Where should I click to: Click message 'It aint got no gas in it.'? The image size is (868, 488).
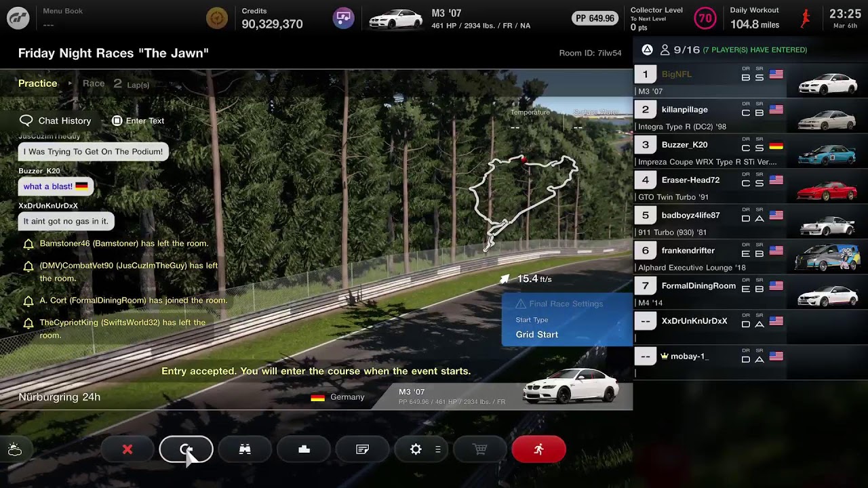click(x=66, y=221)
